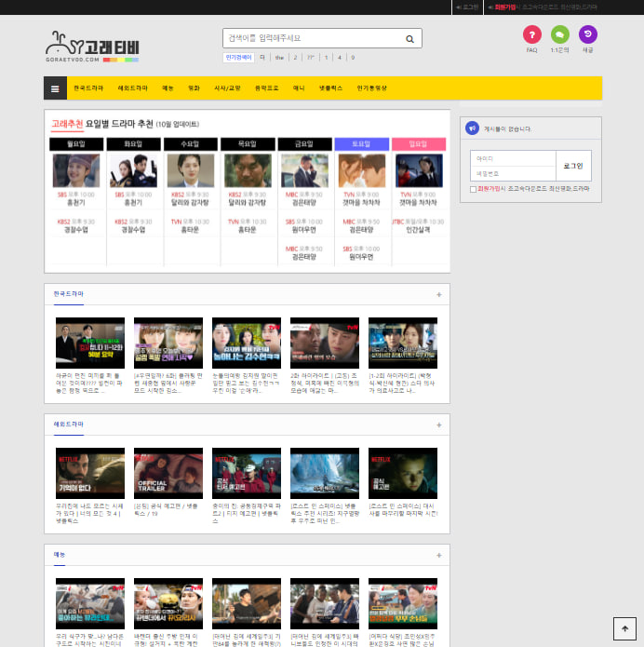Select the 토요일 day tab

click(361, 144)
